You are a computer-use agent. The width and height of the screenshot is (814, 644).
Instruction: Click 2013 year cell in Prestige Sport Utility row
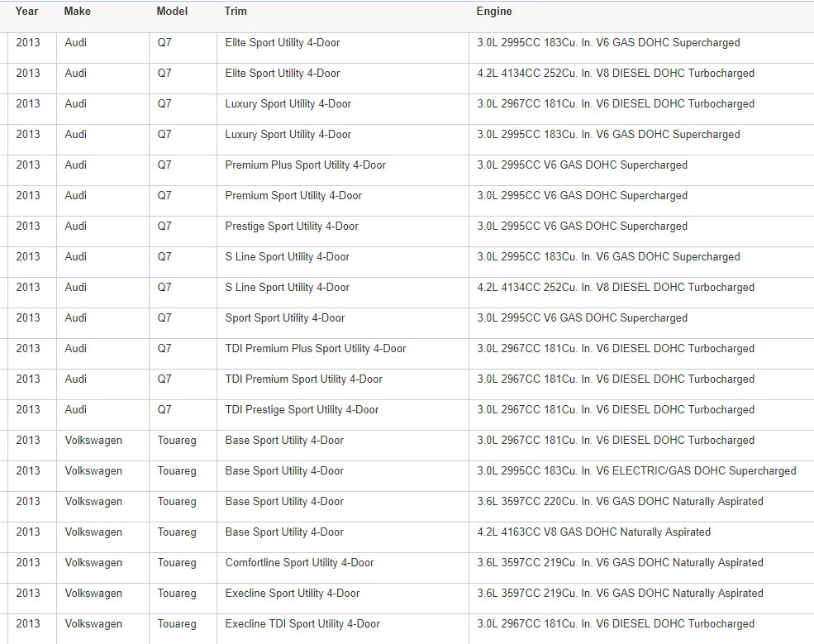pos(32,231)
